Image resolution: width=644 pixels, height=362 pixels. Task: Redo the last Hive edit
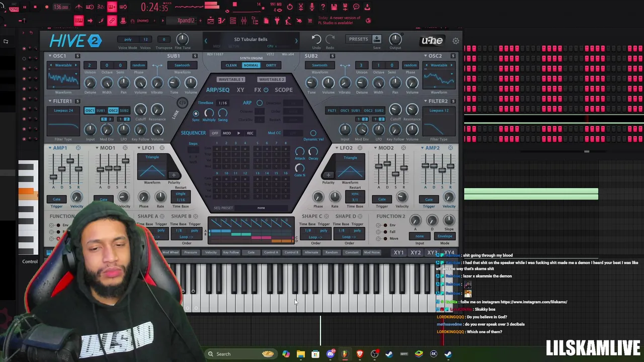pyautogui.click(x=330, y=39)
